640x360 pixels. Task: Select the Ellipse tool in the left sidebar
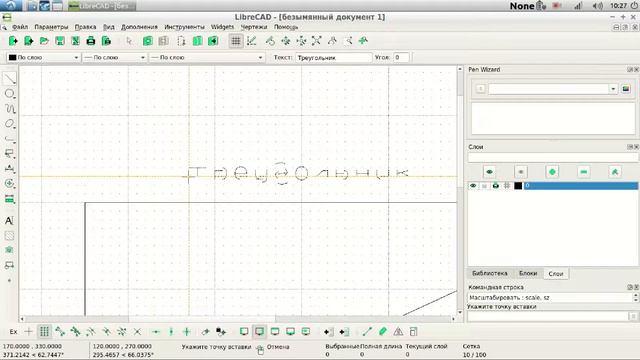[x=9, y=124]
